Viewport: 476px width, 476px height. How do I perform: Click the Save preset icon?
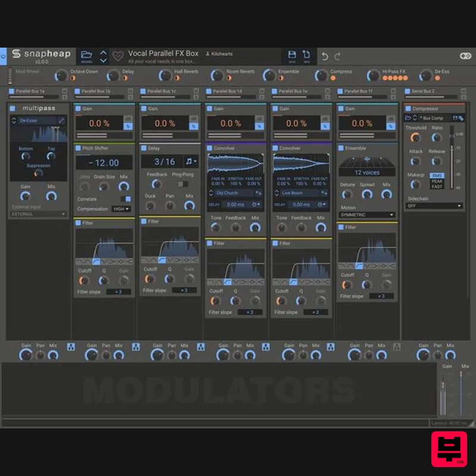coord(292,54)
